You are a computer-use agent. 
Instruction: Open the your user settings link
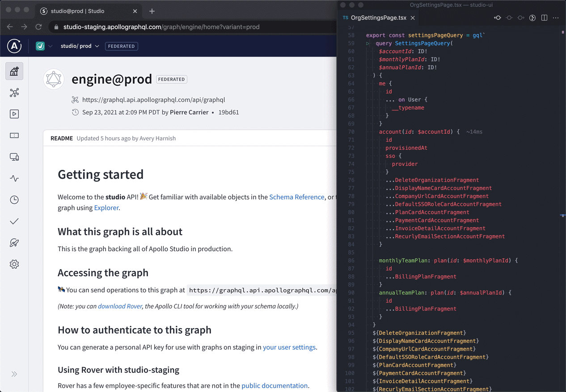coord(289,347)
